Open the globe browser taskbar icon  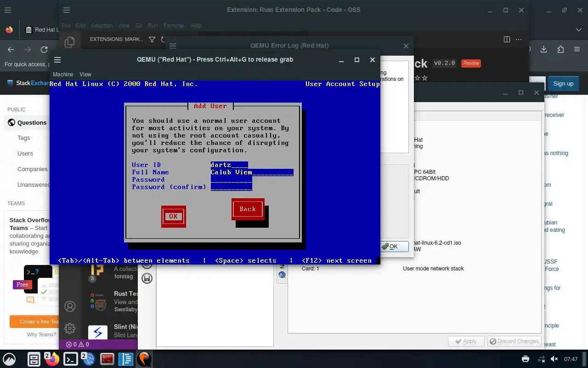click(x=89, y=359)
